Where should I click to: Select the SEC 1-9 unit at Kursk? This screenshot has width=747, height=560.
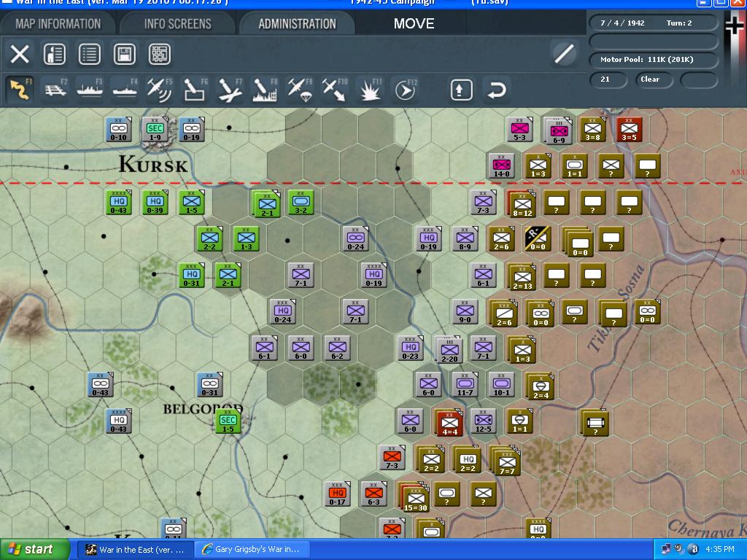pos(155,129)
